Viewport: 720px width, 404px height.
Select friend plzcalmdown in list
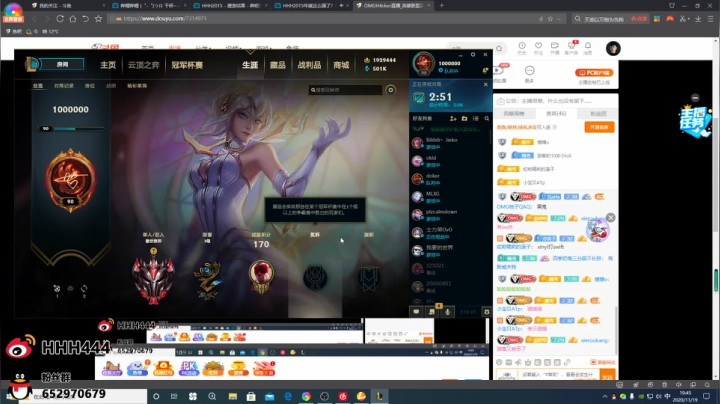(450, 215)
